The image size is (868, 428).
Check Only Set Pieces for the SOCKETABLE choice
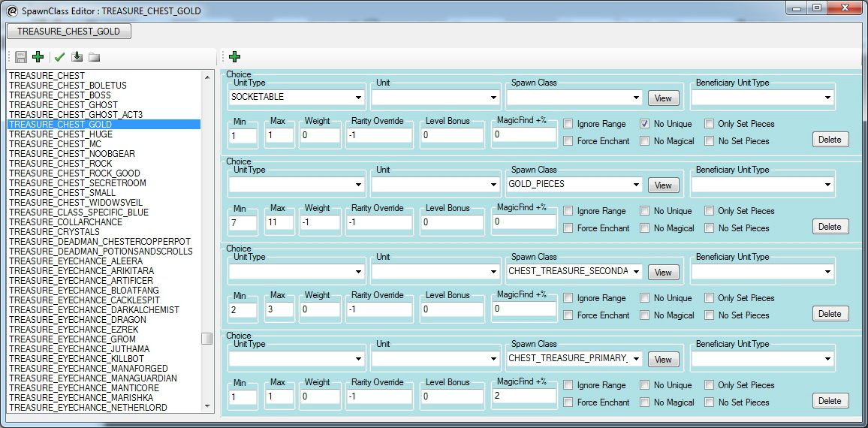709,124
